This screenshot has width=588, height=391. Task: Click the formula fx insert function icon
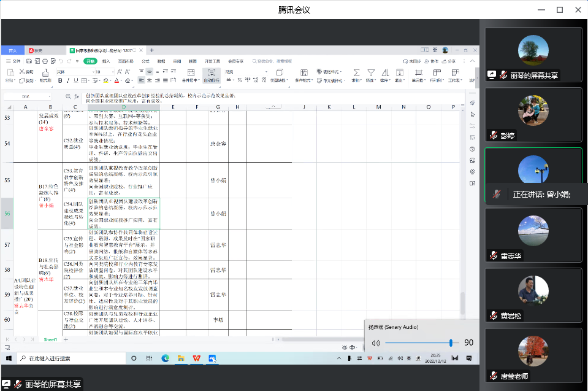(77, 96)
